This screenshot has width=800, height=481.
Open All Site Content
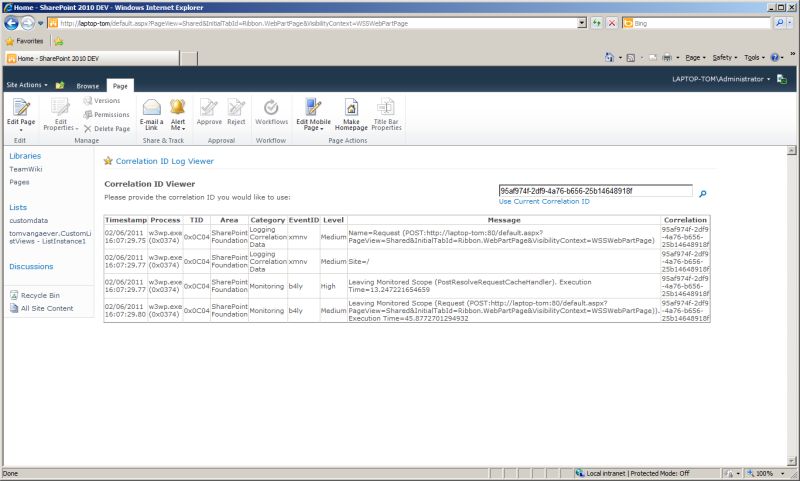(x=47, y=308)
